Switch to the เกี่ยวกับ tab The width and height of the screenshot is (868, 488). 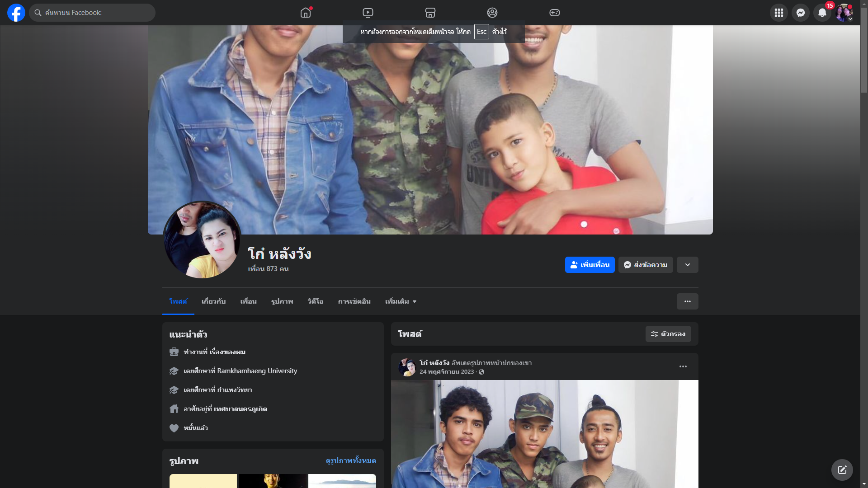point(213,301)
